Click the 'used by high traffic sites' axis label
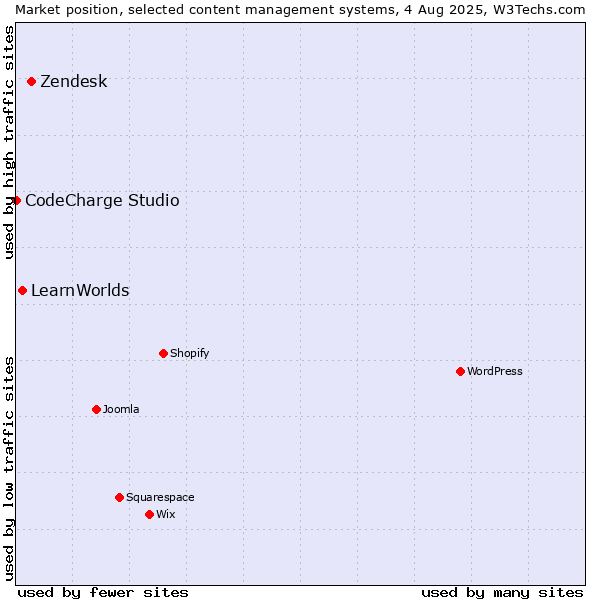 (9, 142)
